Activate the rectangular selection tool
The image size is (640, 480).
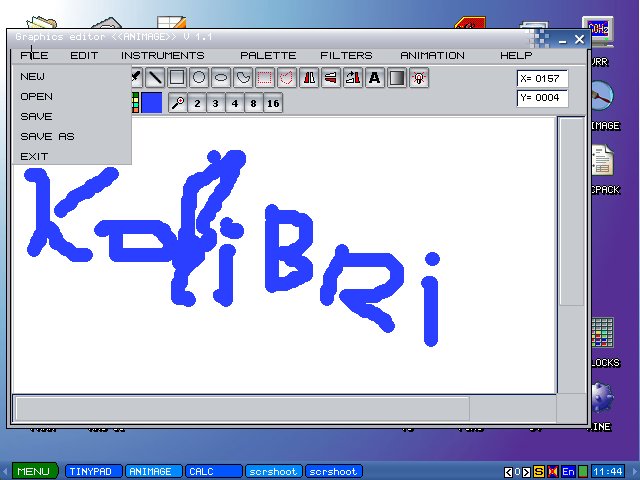265,77
